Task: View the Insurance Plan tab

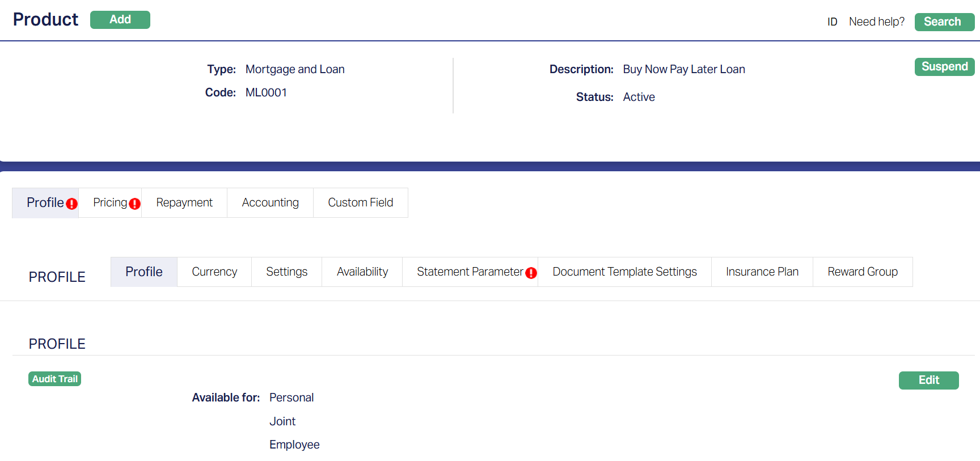Action: (762, 272)
